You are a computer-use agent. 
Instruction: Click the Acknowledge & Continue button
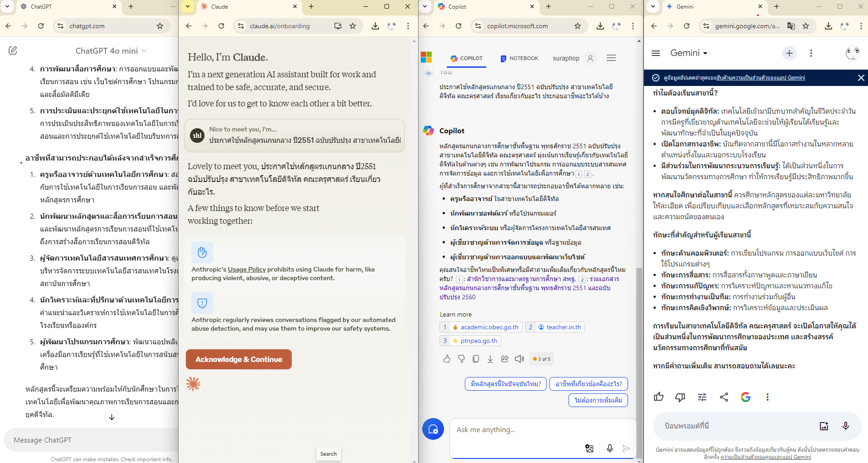coord(239,359)
